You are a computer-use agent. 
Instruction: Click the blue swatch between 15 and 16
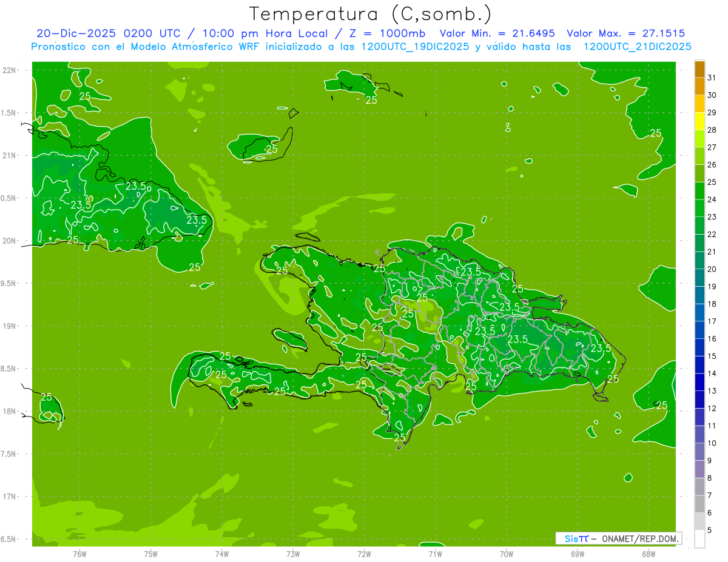(699, 347)
